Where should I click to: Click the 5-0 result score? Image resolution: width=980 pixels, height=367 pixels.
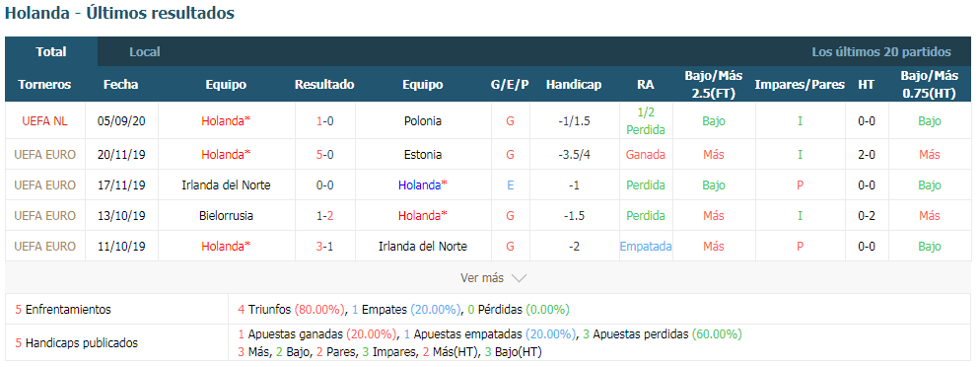click(324, 155)
